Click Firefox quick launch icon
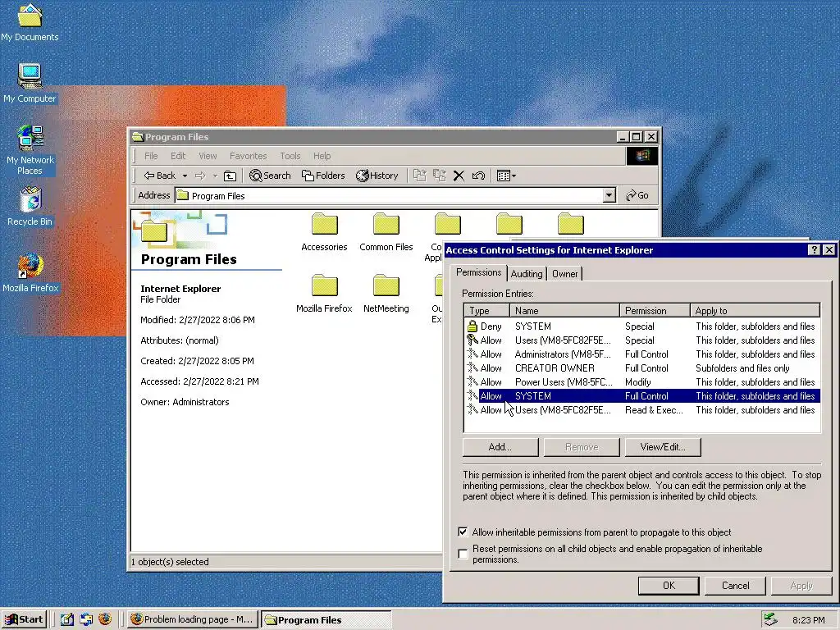Screen dimensions: 840x630 pyautogui.click(x=105, y=619)
